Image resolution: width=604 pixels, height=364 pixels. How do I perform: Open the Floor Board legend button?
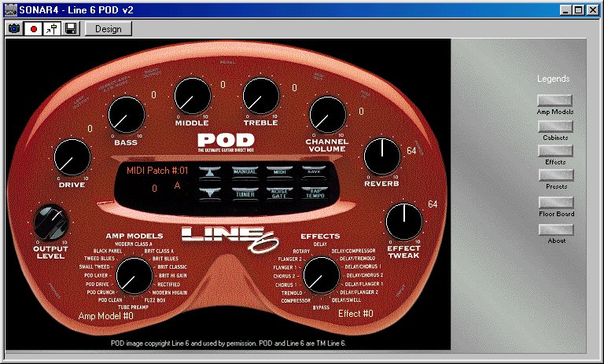[556, 202]
